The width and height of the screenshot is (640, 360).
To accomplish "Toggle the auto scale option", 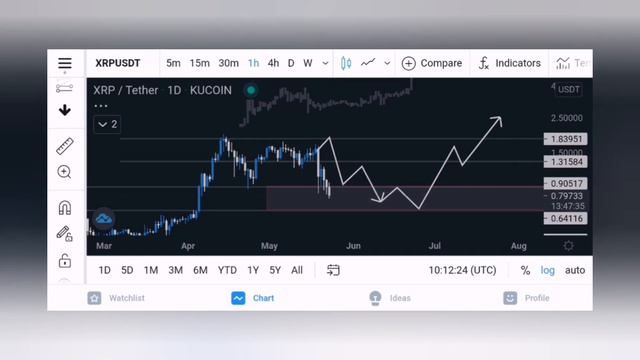I will click(x=575, y=270).
